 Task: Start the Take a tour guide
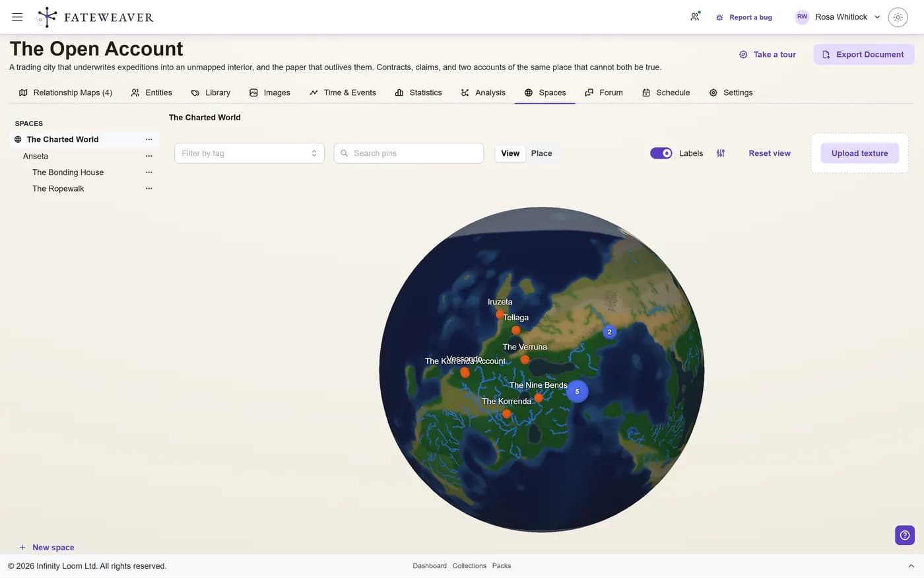(768, 54)
